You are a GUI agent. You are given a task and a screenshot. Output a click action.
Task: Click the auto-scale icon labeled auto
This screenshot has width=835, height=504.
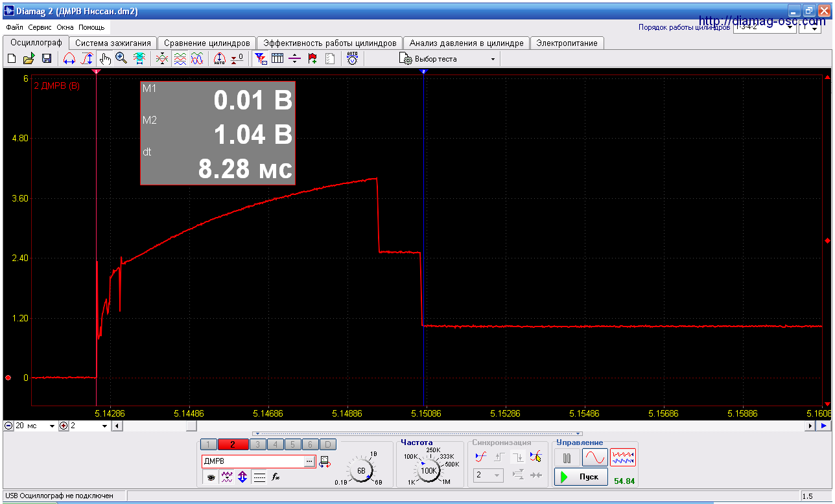pos(220,59)
